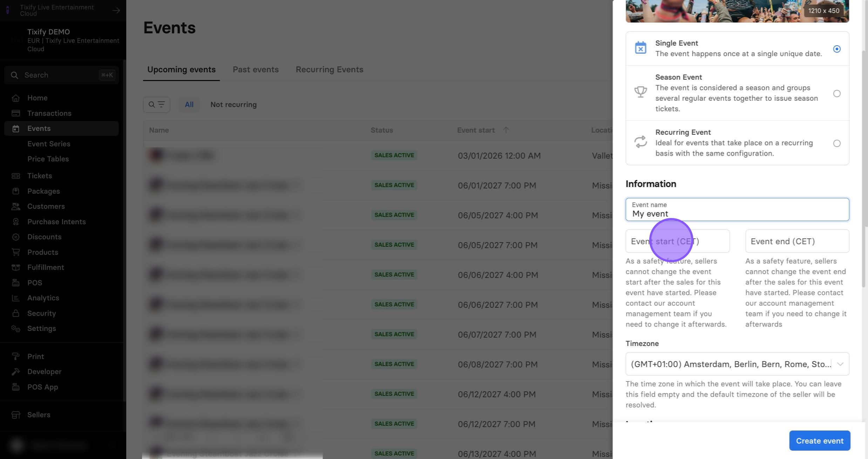Click the Tickets icon in sidebar
Viewport: 868px width, 459px height.
tap(15, 176)
